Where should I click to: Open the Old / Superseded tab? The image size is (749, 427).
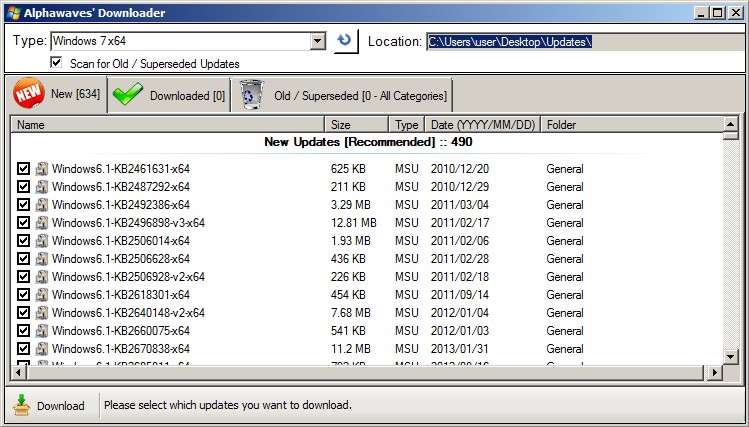[x=342, y=96]
